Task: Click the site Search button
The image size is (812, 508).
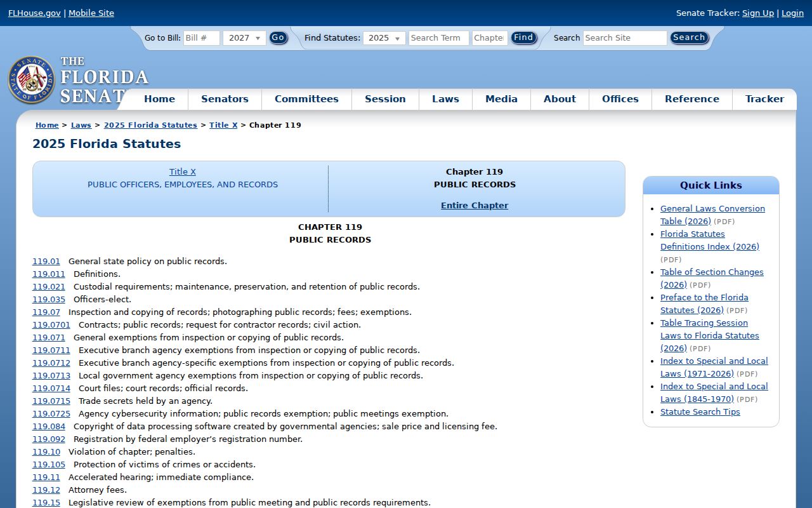Action: tap(689, 38)
